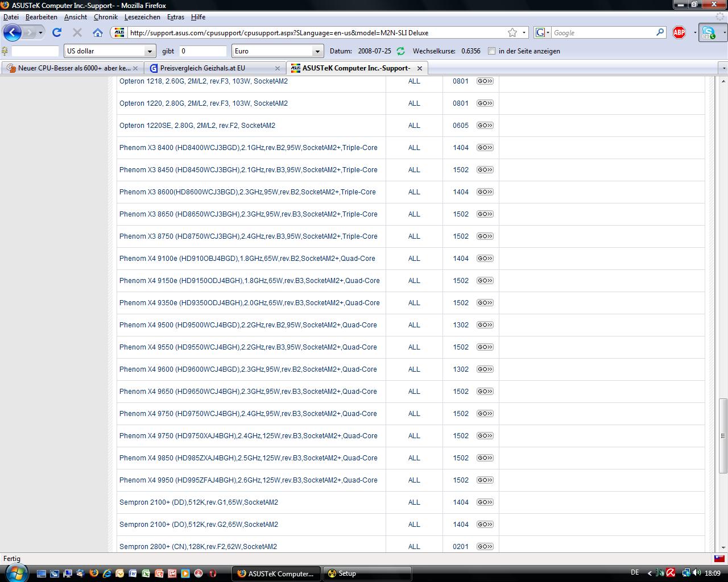Image resolution: width=728 pixels, height=582 pixels.
Task: Open Phenom X4 9750 125W CPU link
Action: [x=249, y=436]
